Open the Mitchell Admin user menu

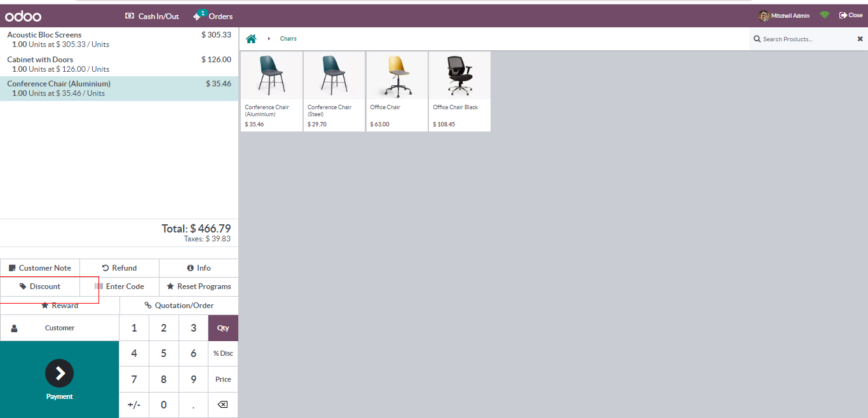point(784,15)
